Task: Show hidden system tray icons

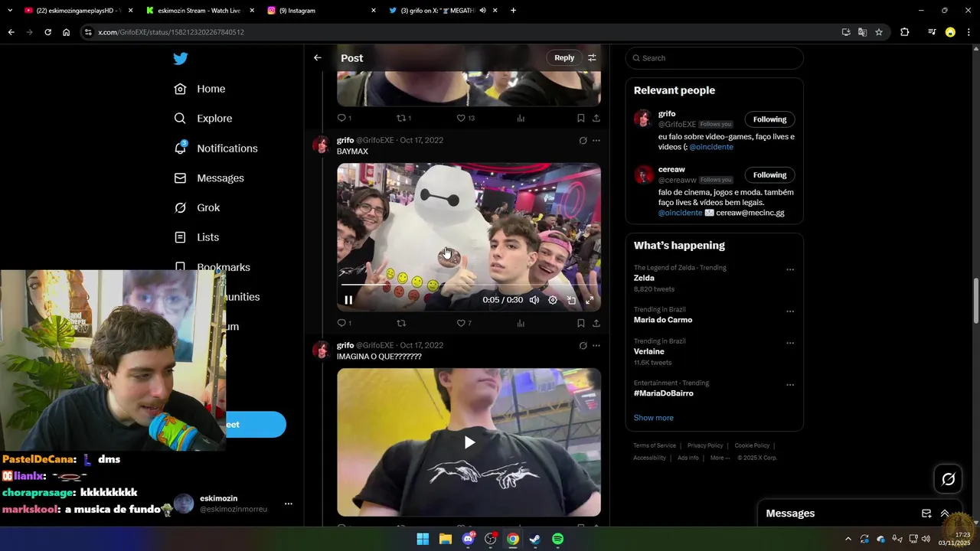Action: coord(848,540)
